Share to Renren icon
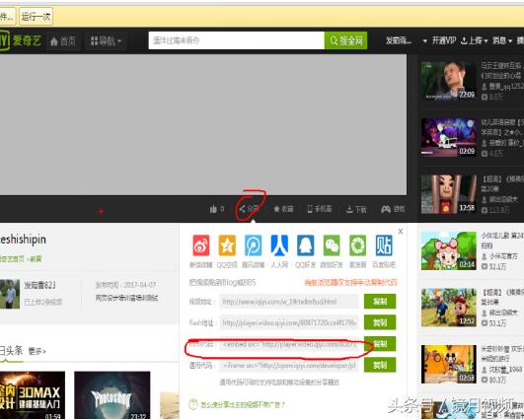Viewport: 524px width, 420px height. [279, 245]
